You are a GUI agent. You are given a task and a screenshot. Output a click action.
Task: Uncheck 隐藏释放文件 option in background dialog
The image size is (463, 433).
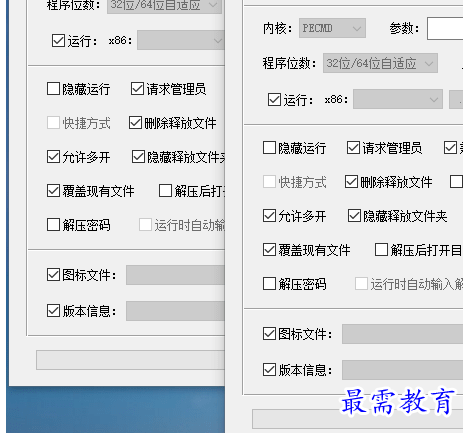pyautogui.click(x=138, y=157)
